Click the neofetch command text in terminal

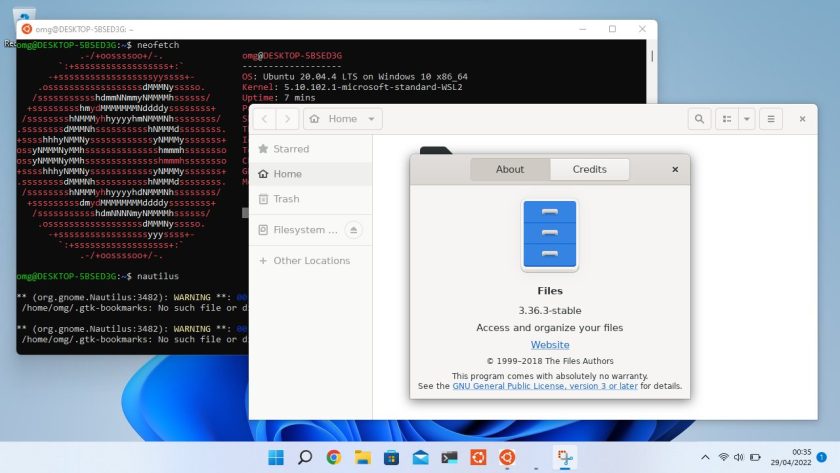158,45
